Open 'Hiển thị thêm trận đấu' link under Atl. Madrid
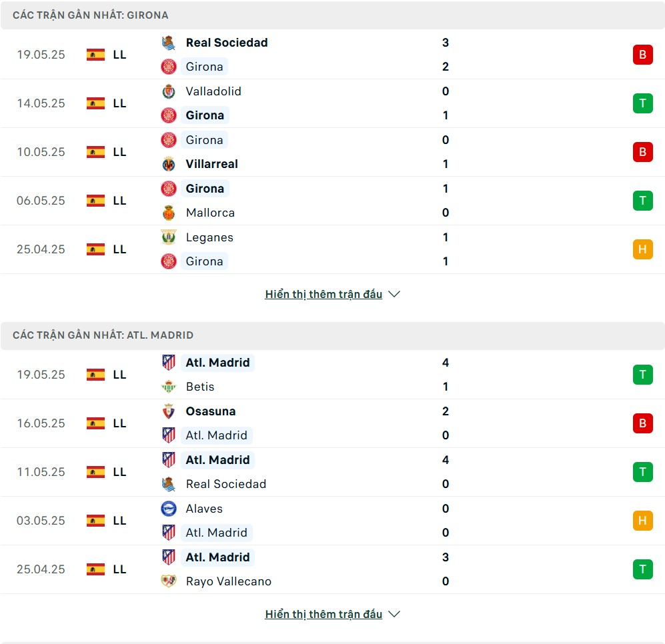The image size is (665, 644). pyautogui.click(x=323, y=614)
